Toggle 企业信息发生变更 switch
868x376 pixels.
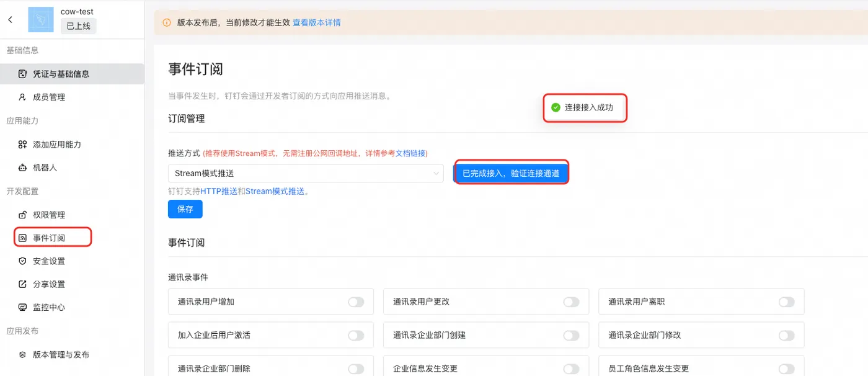pyautogui.click(x=571, y=369)
